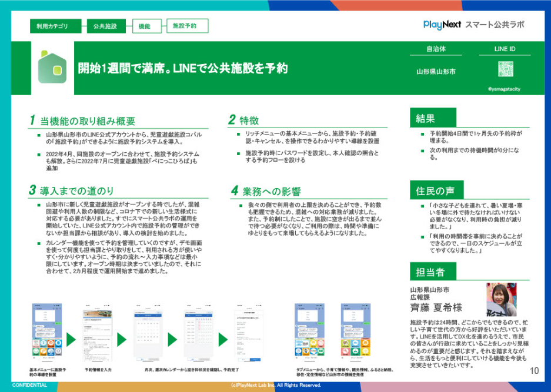Click caption 月次、週次カレンダーから空き枠状況を確認し、予約完了
Viewport: 551px width, 392px height.
pos(192,370)
